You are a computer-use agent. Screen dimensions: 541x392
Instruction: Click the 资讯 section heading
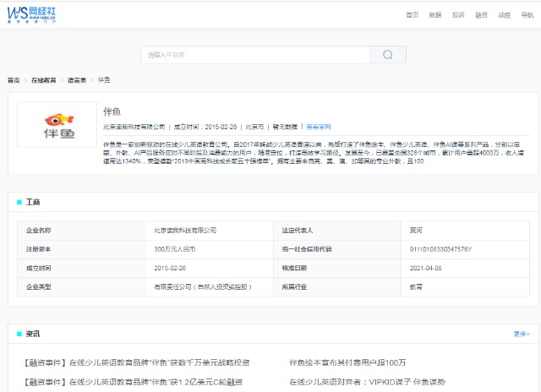tap(33, 334)
